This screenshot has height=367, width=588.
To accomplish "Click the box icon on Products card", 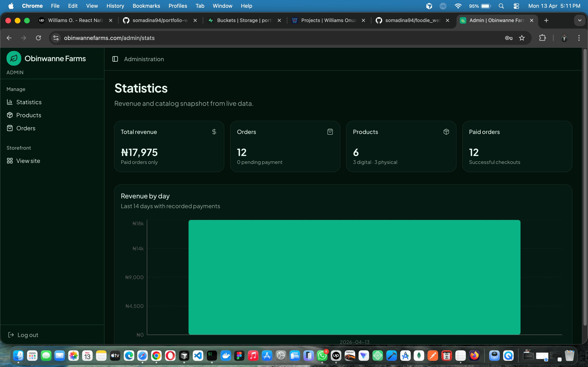I will point(446,132).
